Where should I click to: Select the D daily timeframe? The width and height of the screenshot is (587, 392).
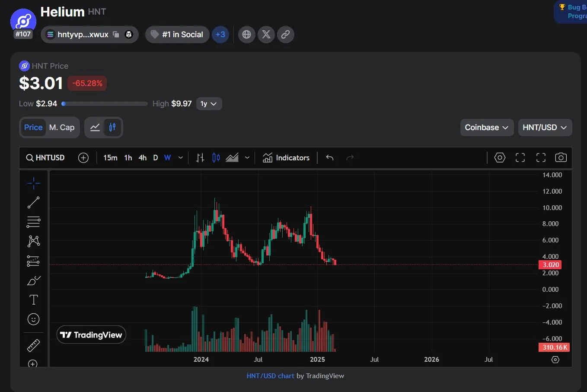[x=156, y=158]
